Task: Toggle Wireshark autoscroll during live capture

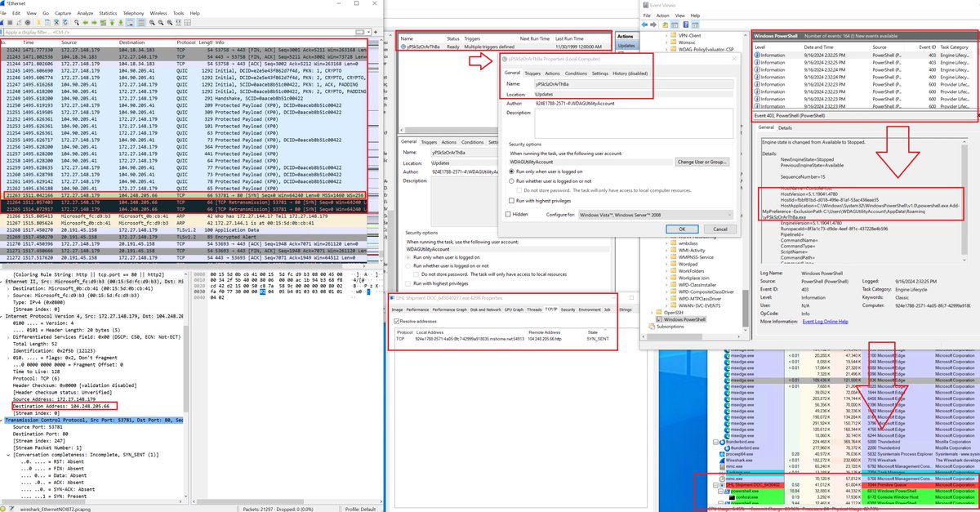Action: (130, 23)
